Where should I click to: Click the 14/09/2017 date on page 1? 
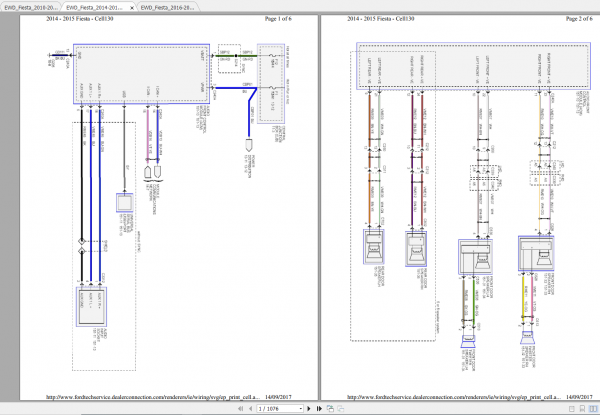coord(279,397)
